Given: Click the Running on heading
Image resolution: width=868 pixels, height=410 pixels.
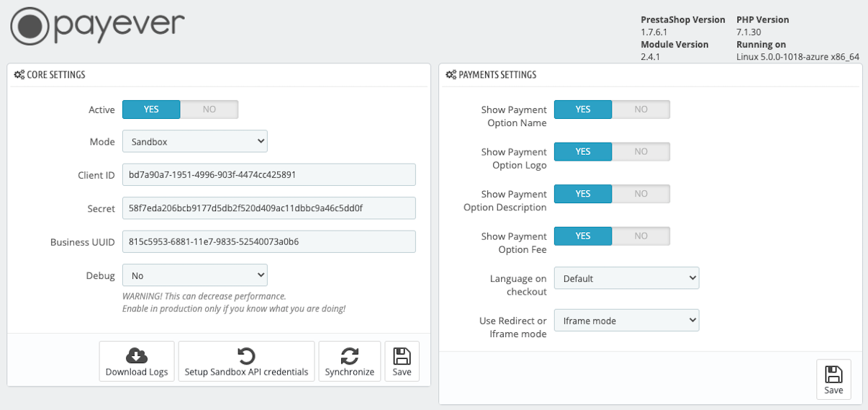Looking at the screenshot, I should pyautogui.click(x=761, y=45).
